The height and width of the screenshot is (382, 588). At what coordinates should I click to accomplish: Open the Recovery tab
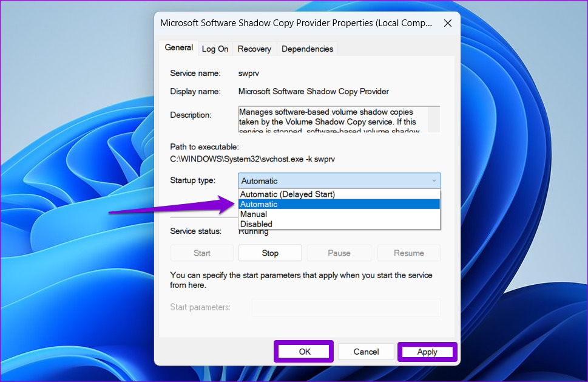click(x=254, y=49)
